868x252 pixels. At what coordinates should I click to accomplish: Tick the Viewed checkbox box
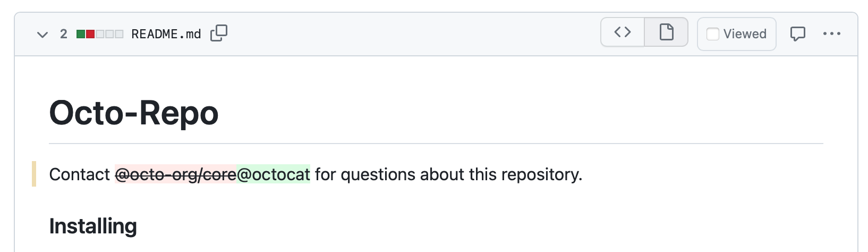pos(713,34)
